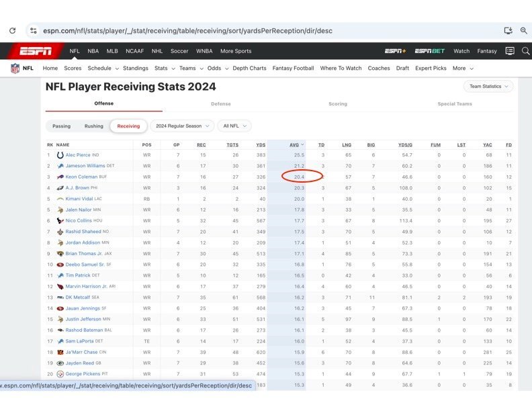Click the Bengals logo beside Ja'Marr Chase

pyautogui.click(x=60, y=352)
